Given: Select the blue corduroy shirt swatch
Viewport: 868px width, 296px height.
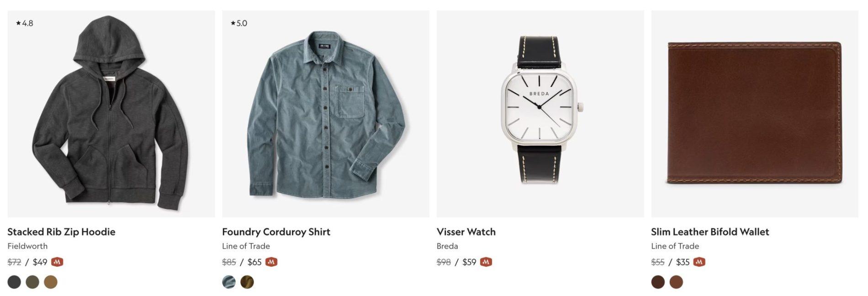Looking at the screenshot, I should coord(229,282).
